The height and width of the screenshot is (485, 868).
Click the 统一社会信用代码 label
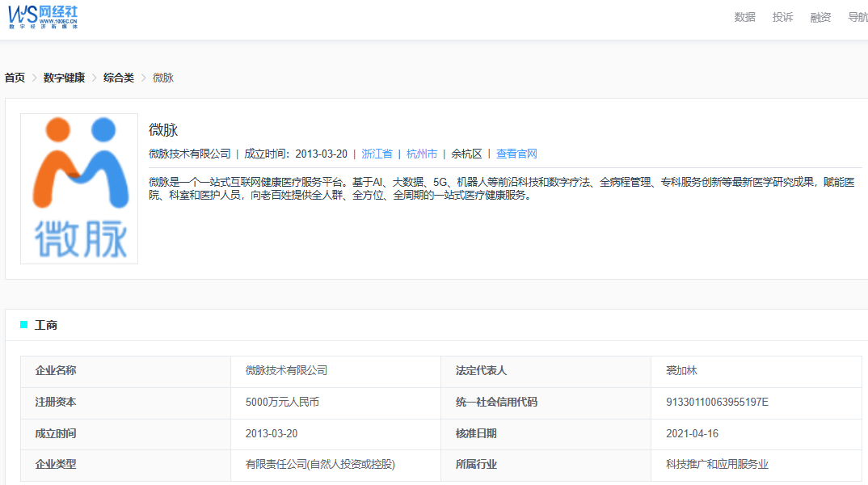496,402
